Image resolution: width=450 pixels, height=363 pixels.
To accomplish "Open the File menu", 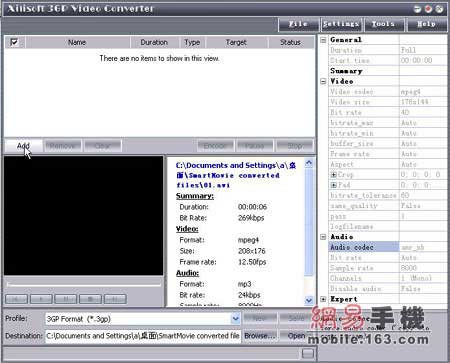I will pos(298,24).
